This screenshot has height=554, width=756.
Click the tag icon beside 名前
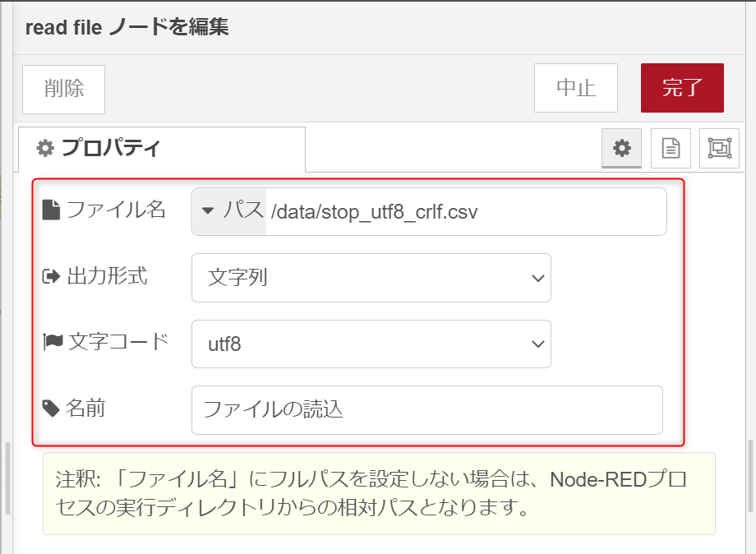(51, 409)
